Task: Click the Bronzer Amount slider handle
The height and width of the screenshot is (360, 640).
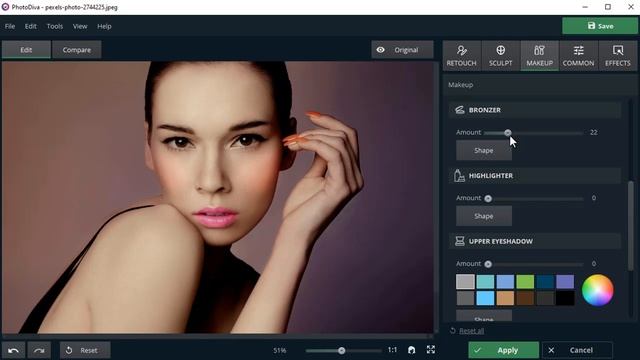Action: pos(507,133)
